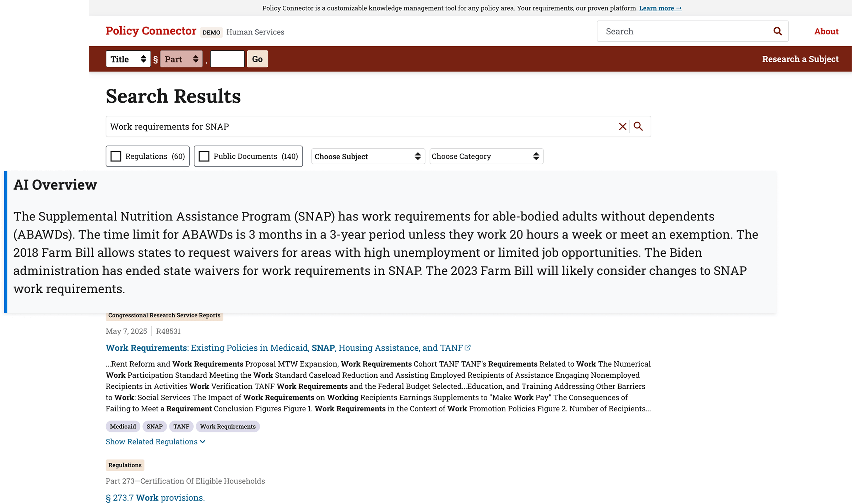This screenshot has height=504, width=852.
Task: Click the Go button
Action: point(257,59)
